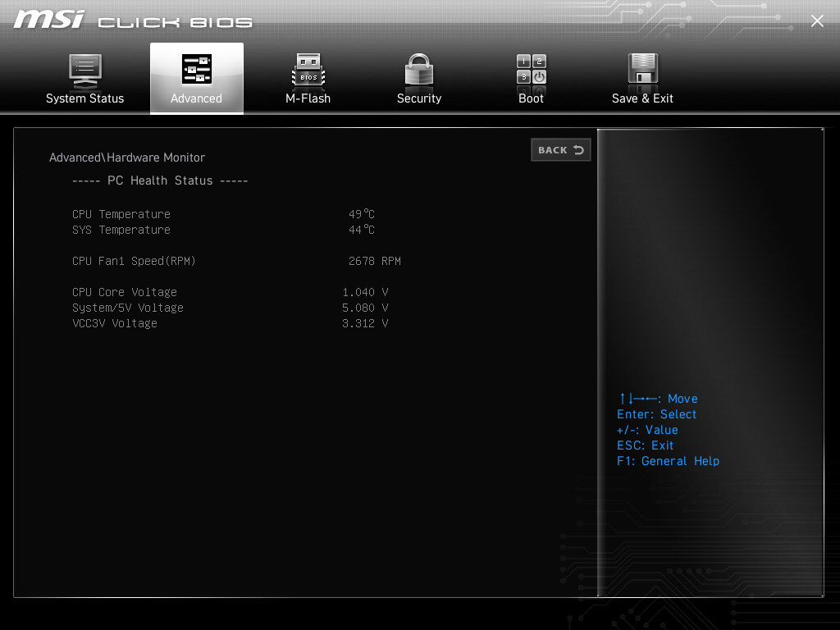Switch to the Security tab label
This screenshot has width=840, height=630.
pyautogui.click(x=419, y=98)
